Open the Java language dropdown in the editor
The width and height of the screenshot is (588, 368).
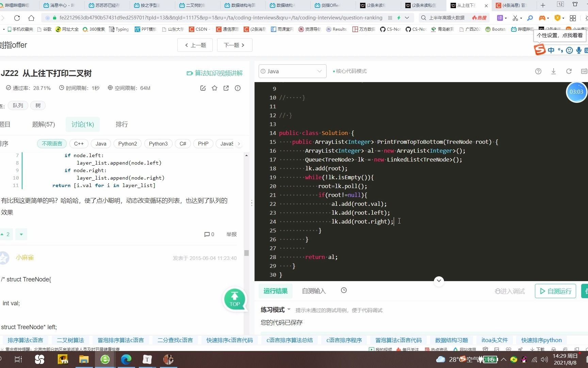click(x=292, y=71)
